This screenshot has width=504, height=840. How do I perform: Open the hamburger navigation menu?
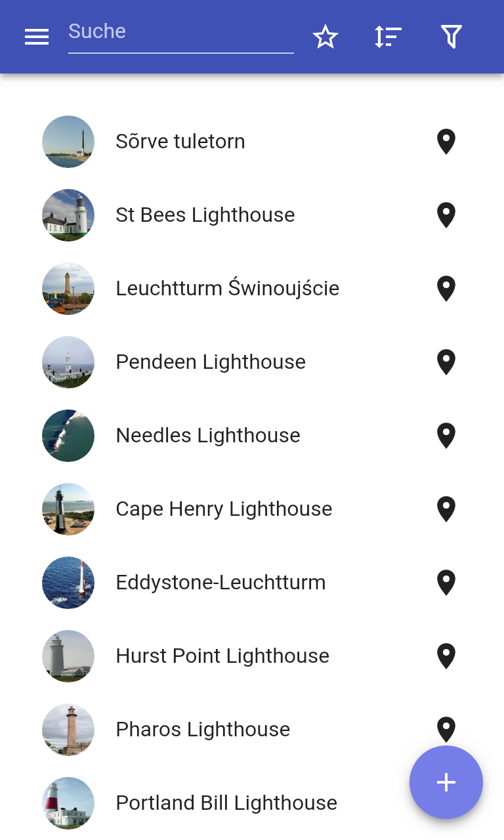[37, 37]
